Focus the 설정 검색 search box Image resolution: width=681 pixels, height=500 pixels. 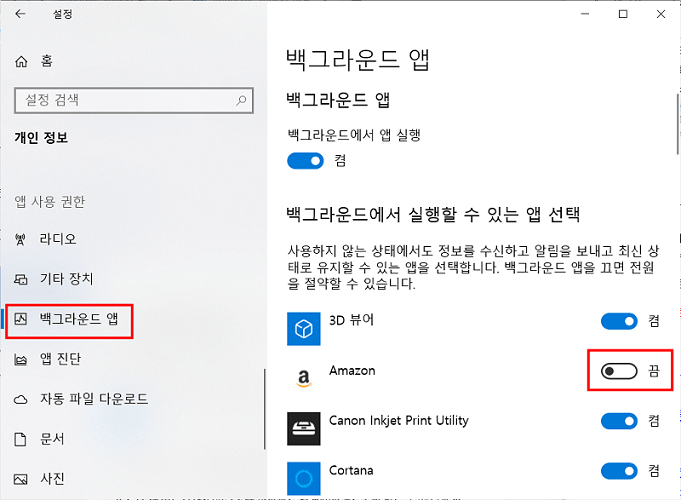point(134,101)
